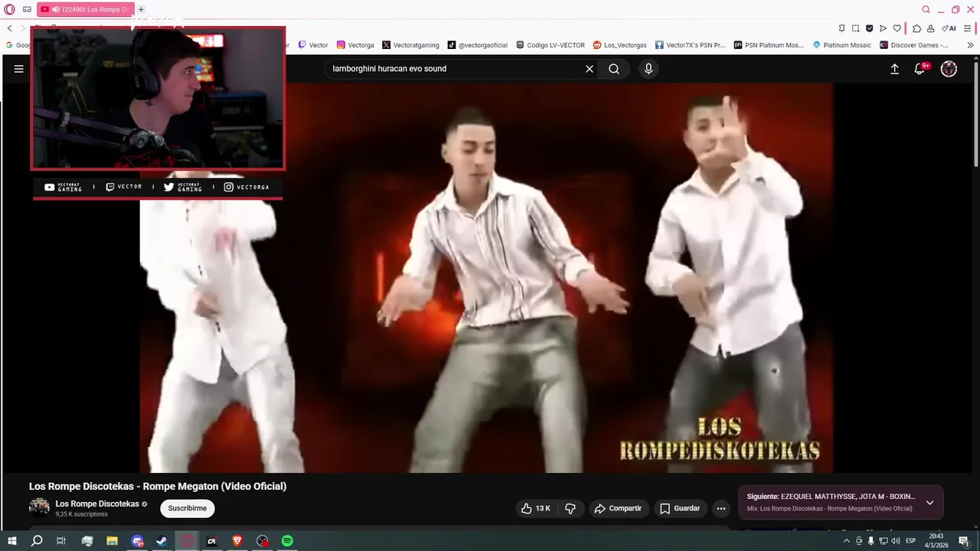Click the Los Rompe Discotekas channel avatar

pyautogui.click(x=39, y=507)
